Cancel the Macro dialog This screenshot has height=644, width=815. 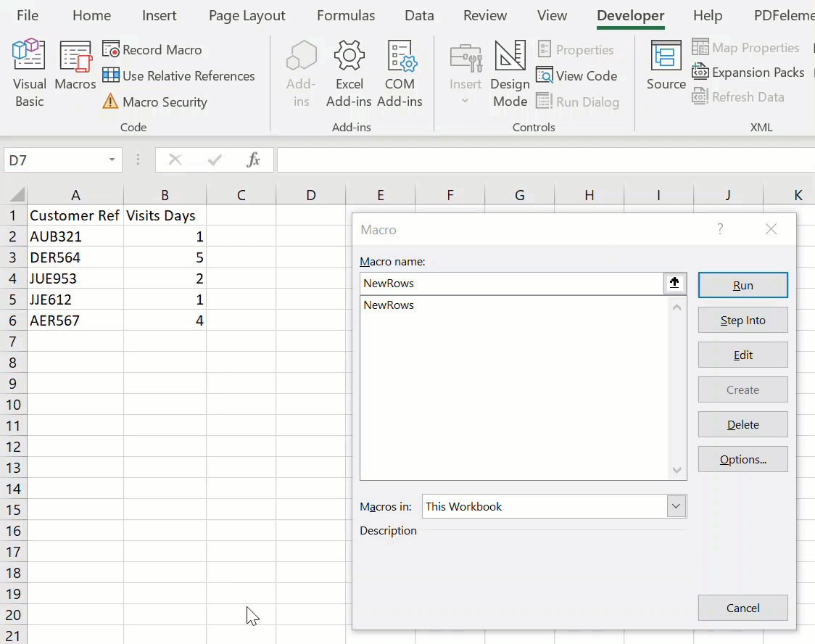point(742,608)
